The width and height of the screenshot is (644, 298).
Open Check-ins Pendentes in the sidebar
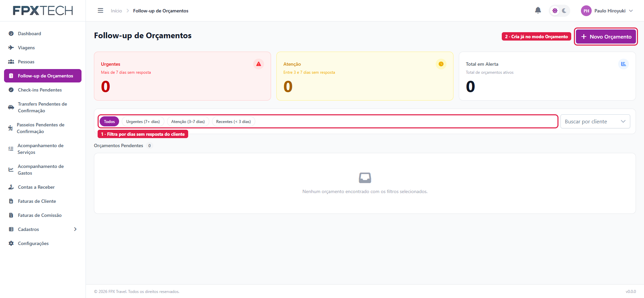coord(43,90)
